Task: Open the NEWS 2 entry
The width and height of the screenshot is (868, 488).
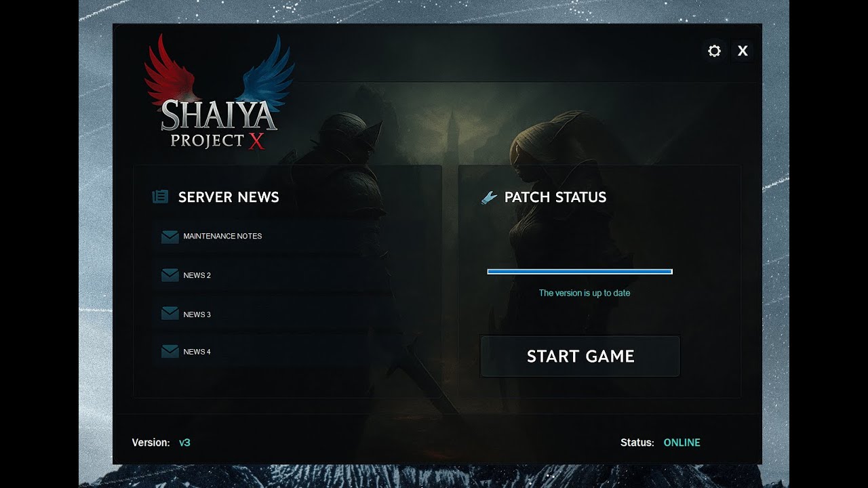Action: coord(197,276)
